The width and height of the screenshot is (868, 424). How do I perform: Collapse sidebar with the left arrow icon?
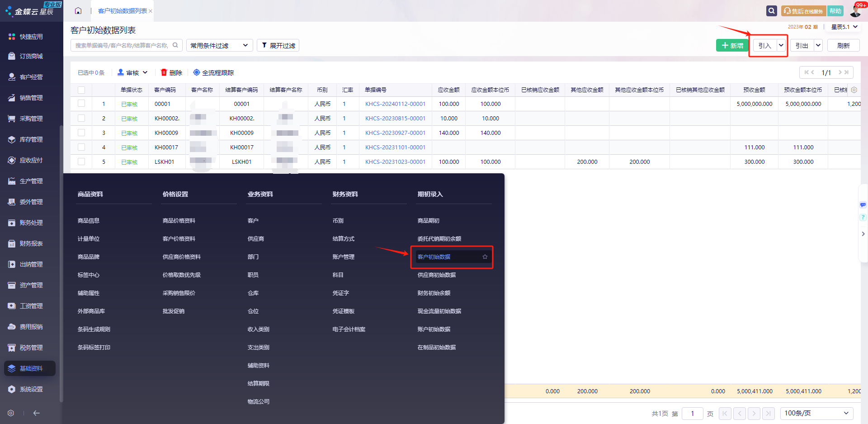(37, 413)
